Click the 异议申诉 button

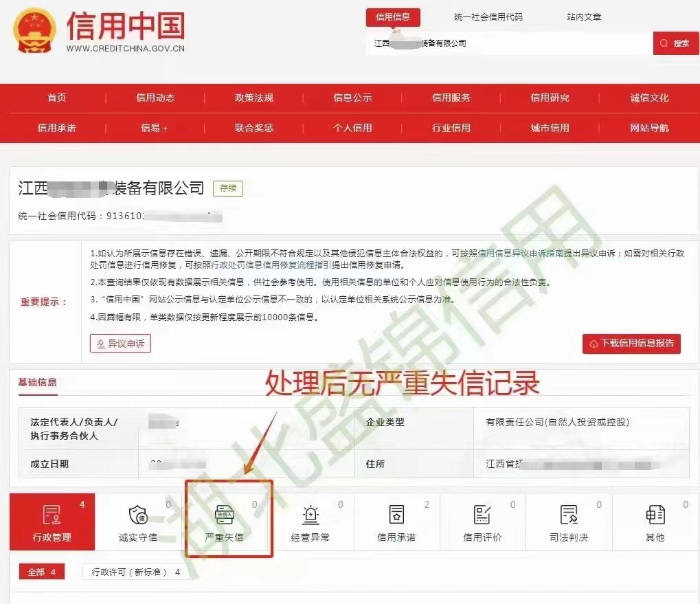point(120,344)
